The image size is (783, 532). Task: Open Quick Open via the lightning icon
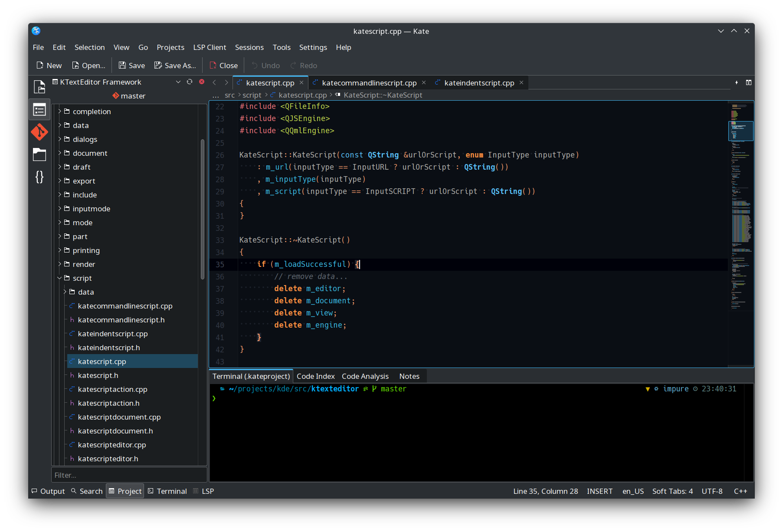point(737,82)
